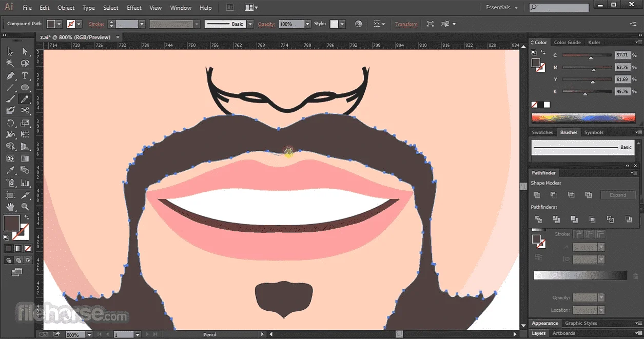This screenshot has width=644, height=339.
Task: Select the Blend tool
Action: (25, 171)
